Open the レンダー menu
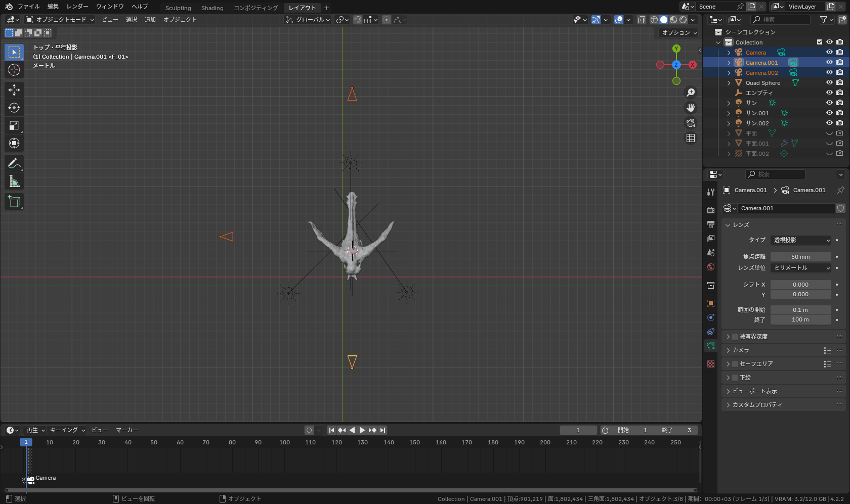 click(77, 7)
